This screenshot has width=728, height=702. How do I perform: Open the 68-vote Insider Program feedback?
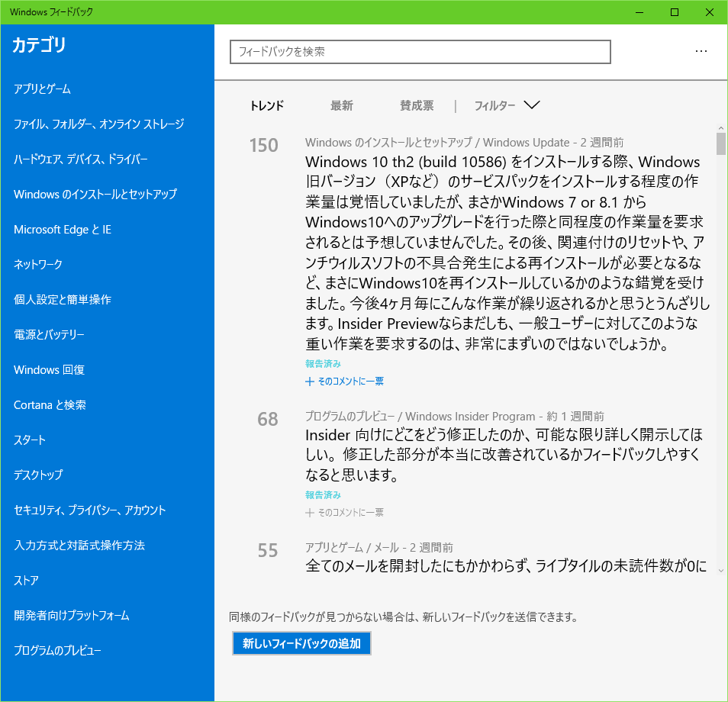click(504, 455)
